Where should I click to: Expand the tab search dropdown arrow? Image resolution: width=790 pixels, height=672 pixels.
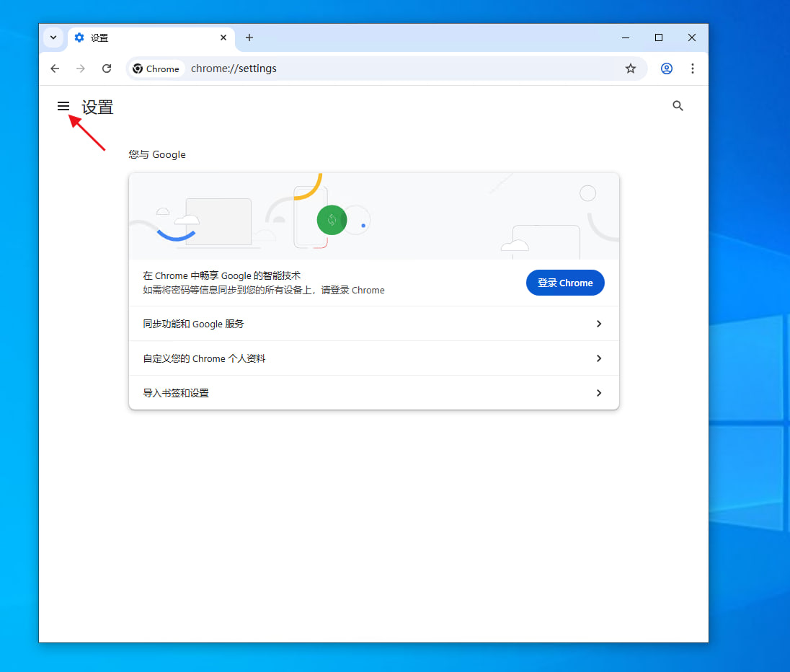53,37
